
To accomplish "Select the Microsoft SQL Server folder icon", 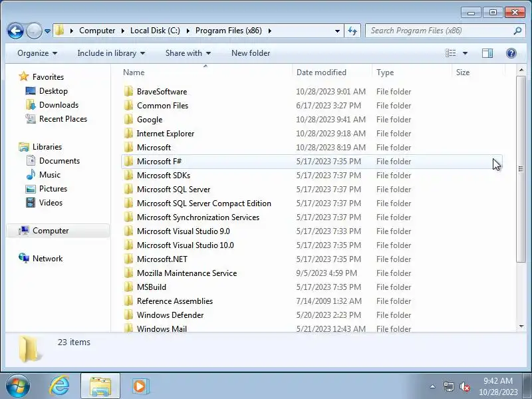I will click(x=128, y=189).
